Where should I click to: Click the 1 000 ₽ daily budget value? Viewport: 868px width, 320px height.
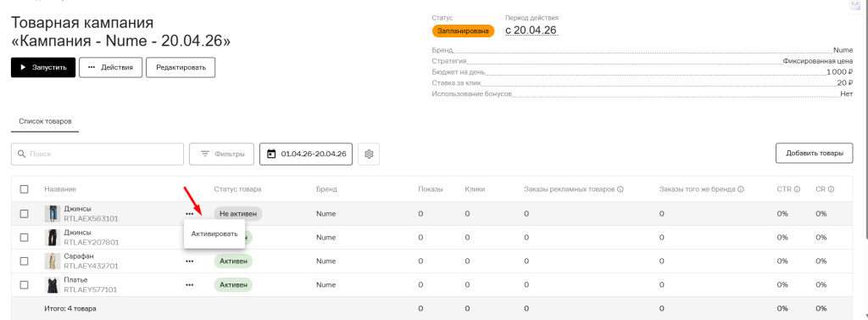point(839,72)
